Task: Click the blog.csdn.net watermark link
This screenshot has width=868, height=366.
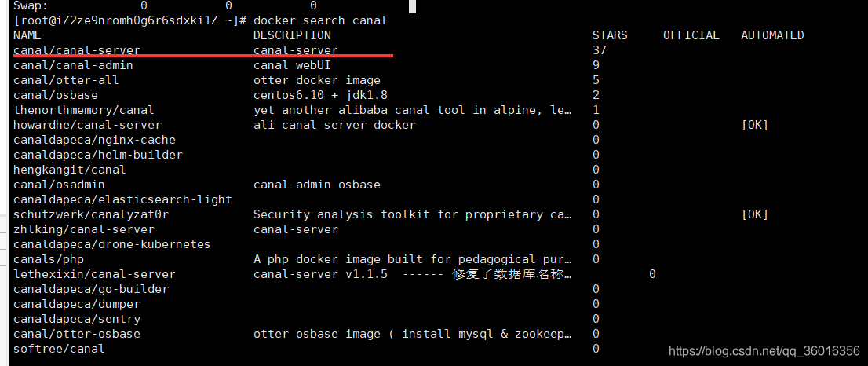Action: click(764, 351)
